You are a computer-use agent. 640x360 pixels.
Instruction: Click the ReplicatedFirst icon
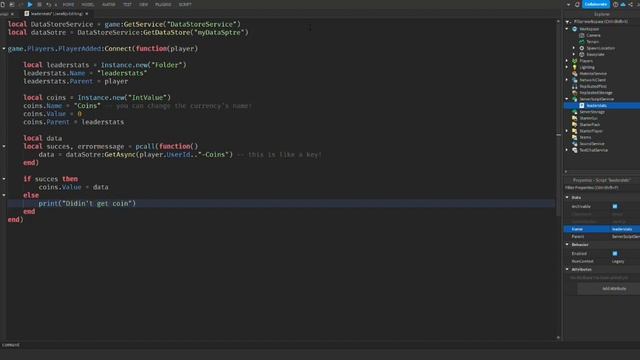(x=575, y=87)
